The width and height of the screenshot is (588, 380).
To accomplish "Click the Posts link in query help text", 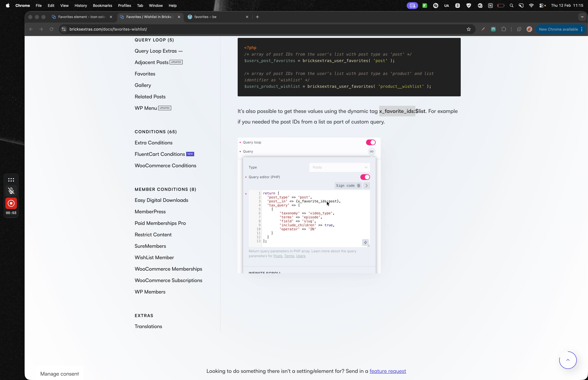I will click(278, 256).
